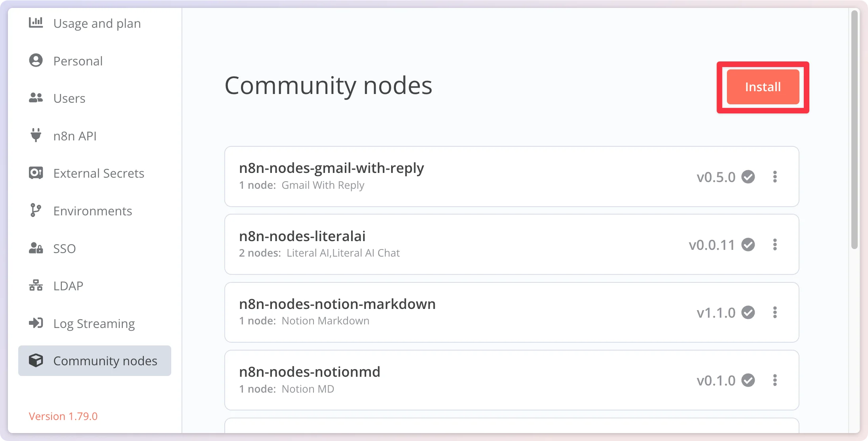Click the Log Streaming arrow icon
The image size is (868, 441).
click(36, 323)
